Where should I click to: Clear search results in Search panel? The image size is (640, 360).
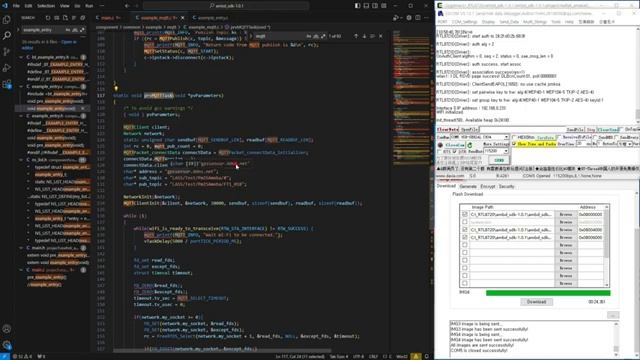(57, 18)
